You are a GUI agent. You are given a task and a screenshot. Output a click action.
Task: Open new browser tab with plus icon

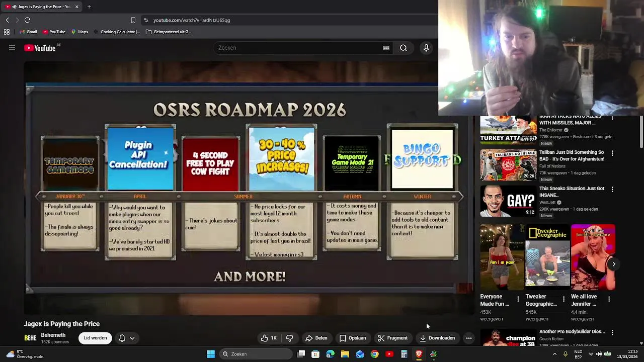tap(89, 7)
